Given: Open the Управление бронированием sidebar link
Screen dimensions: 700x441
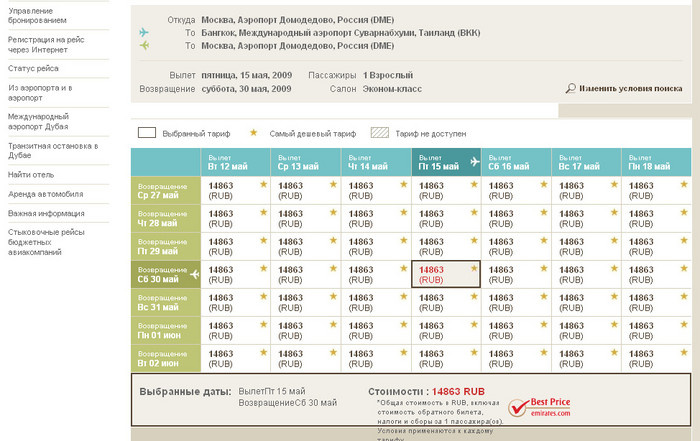Looking at the screenshot, I should tap(38, 15).
